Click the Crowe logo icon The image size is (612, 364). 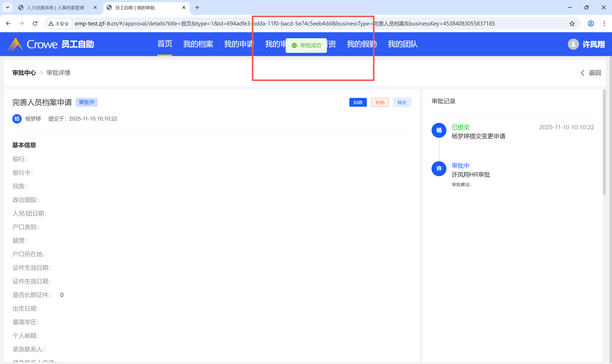[15, 44]
